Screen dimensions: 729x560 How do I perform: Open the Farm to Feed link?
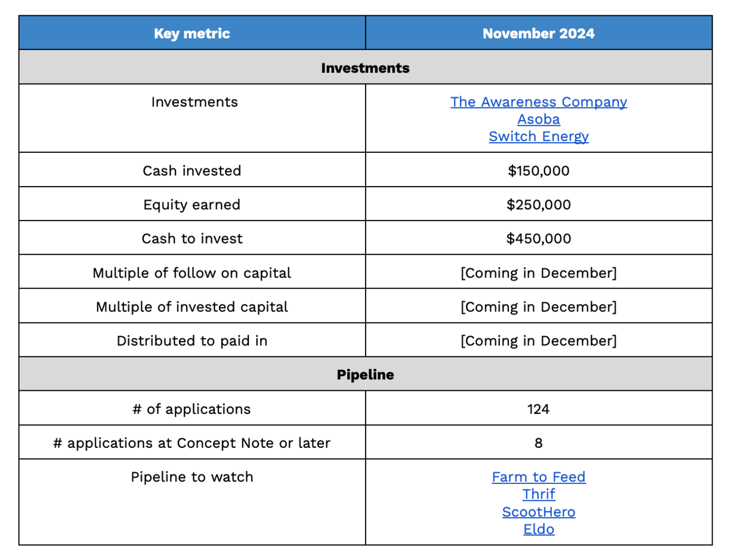pyautogui.click(x=538, y=477)
